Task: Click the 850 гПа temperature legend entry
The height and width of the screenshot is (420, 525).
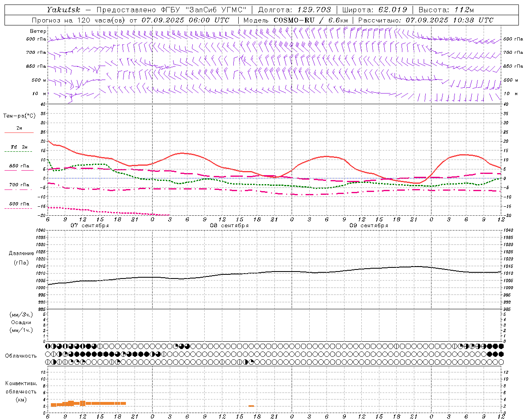Action: pyautogui.click(x=19, y=166)
